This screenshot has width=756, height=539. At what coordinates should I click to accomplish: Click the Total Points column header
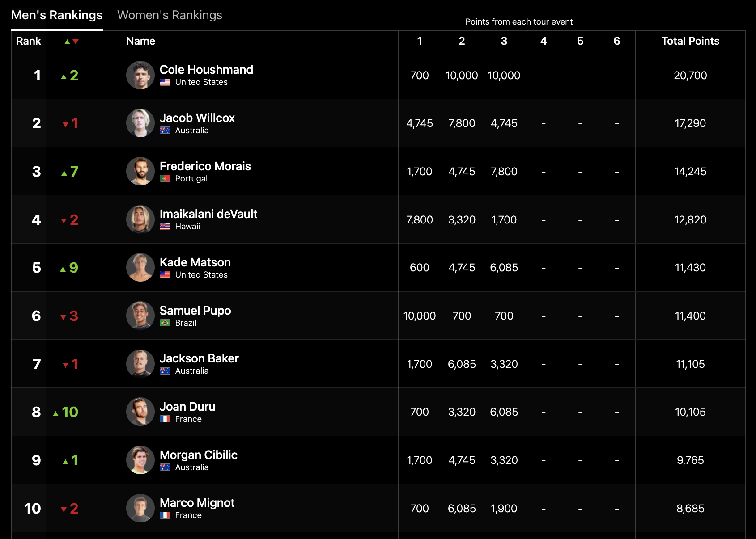click(x=690, y=41)
